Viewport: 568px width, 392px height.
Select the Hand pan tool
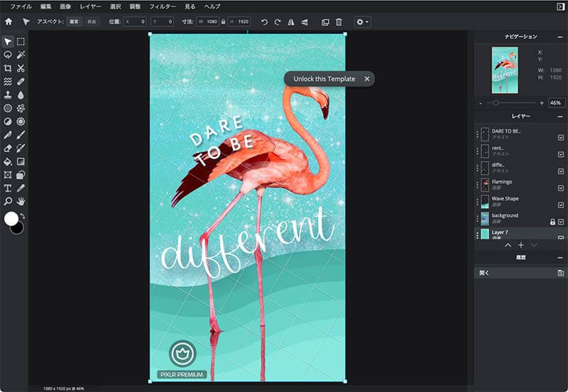(x=21, y=202)
